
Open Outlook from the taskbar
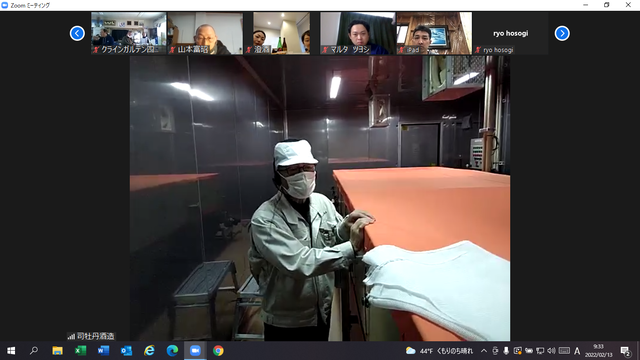pos(126,351)
